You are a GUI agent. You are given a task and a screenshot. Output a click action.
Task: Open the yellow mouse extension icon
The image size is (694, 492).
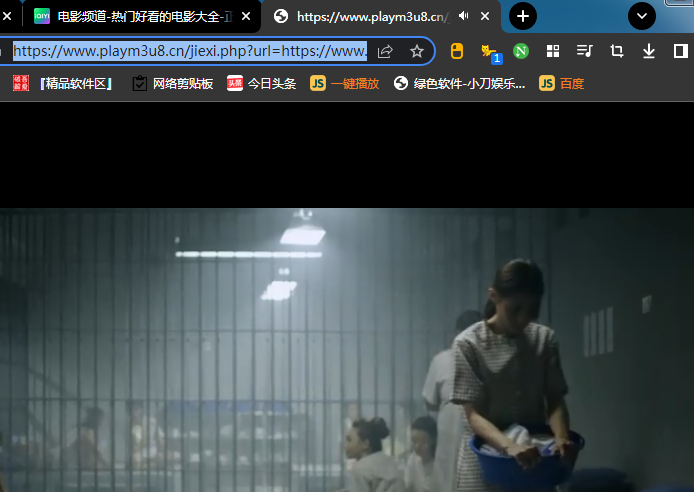click(457, 51)
